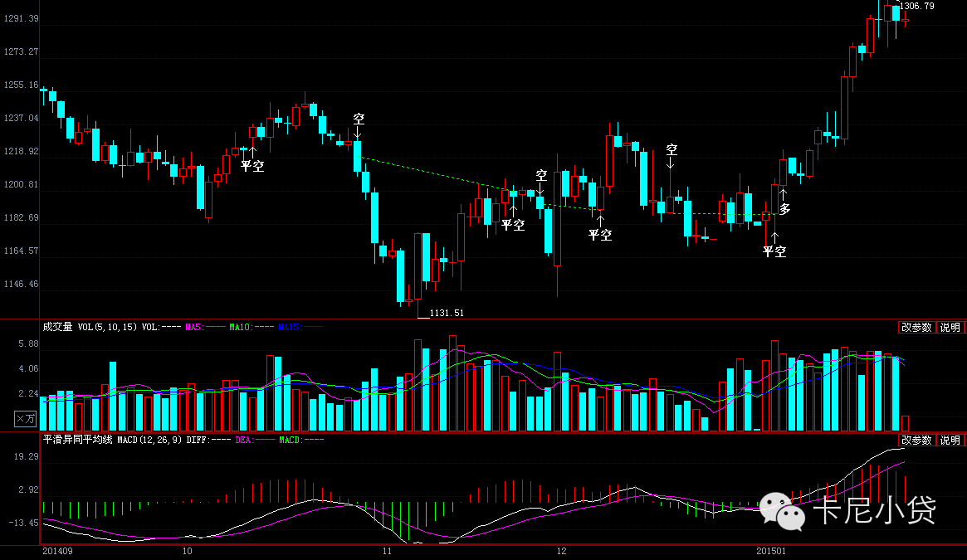This screenshot has width=967, height=560.
Task: Select the 1218.92 price axis label
Action: (x=21, y=152)
